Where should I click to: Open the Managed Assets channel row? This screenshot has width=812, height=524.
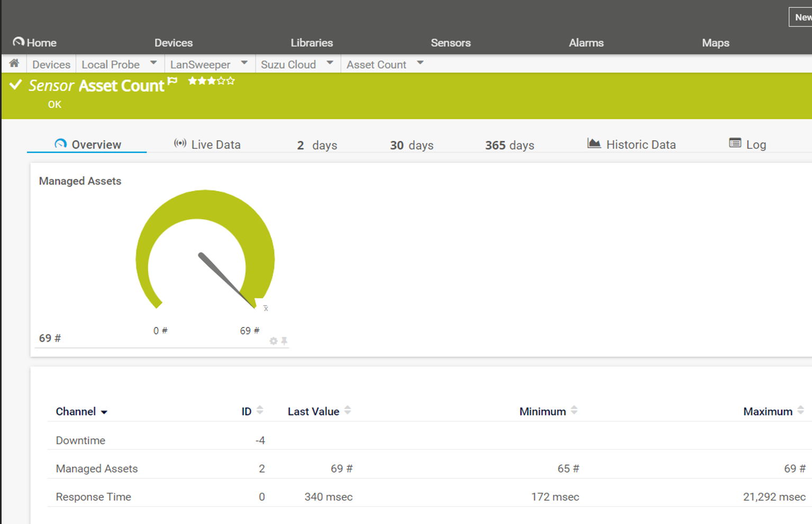pyautogui.click(x=97, y=468)
